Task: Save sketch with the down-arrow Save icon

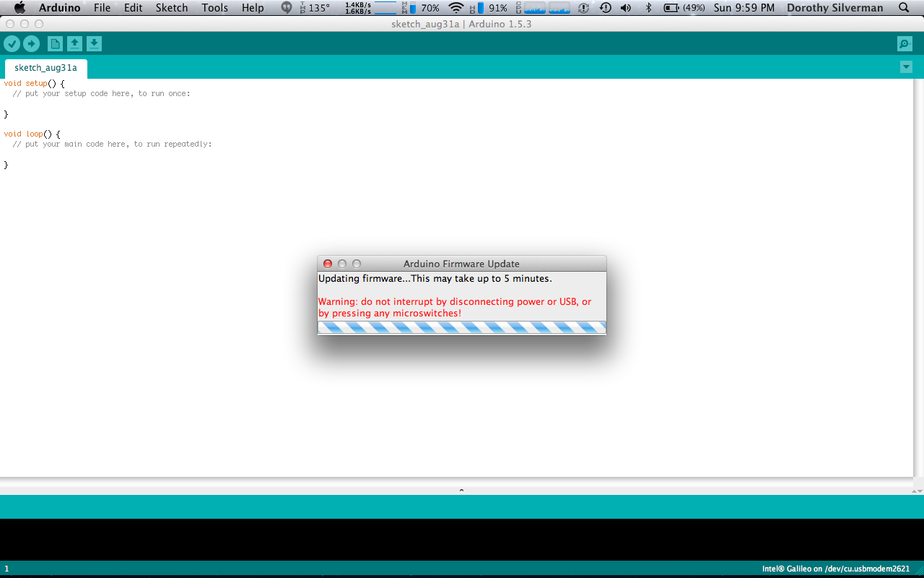Action: point(94,44)
